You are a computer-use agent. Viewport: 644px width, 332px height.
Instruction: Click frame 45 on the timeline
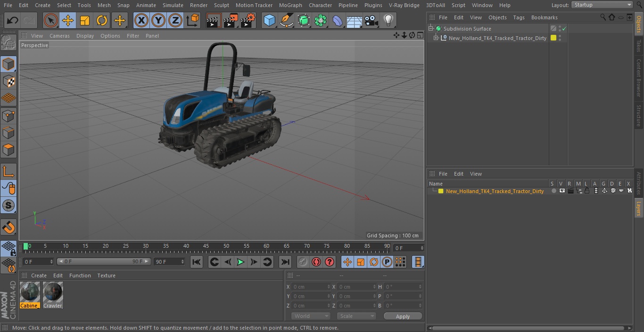click(206, 246)
